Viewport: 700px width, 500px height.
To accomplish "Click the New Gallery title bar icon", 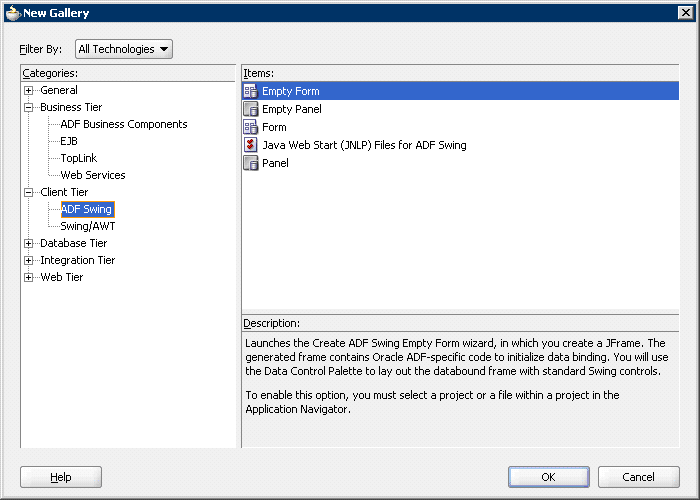I will pyautogui.click(x=12, y=13).
